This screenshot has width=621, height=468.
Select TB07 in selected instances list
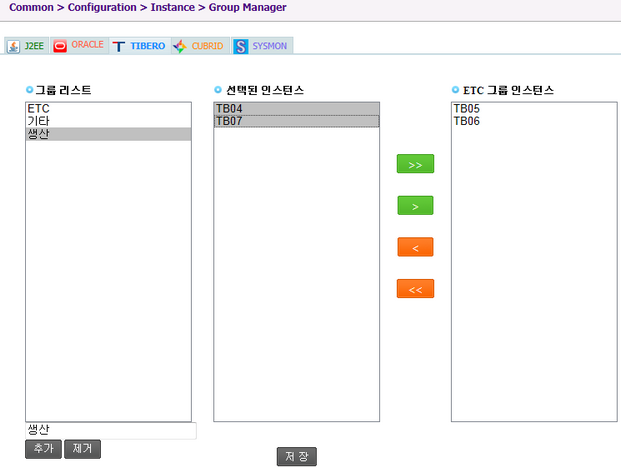[296, 121]
